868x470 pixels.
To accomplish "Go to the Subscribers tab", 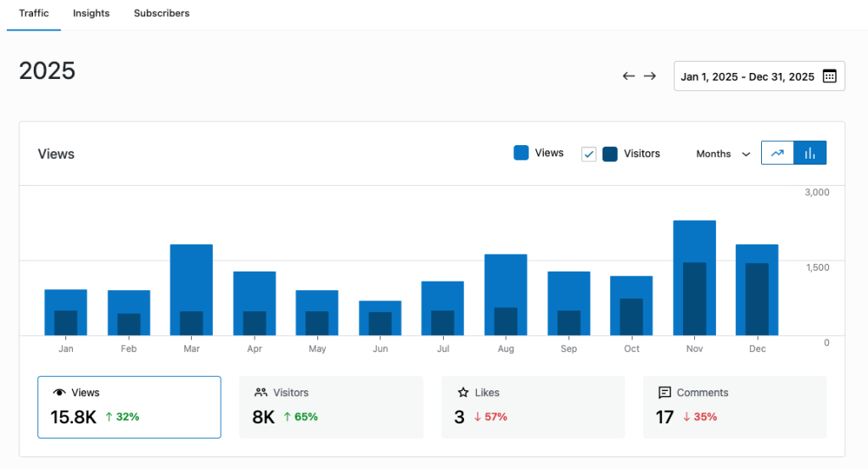I will click(161, 14).
